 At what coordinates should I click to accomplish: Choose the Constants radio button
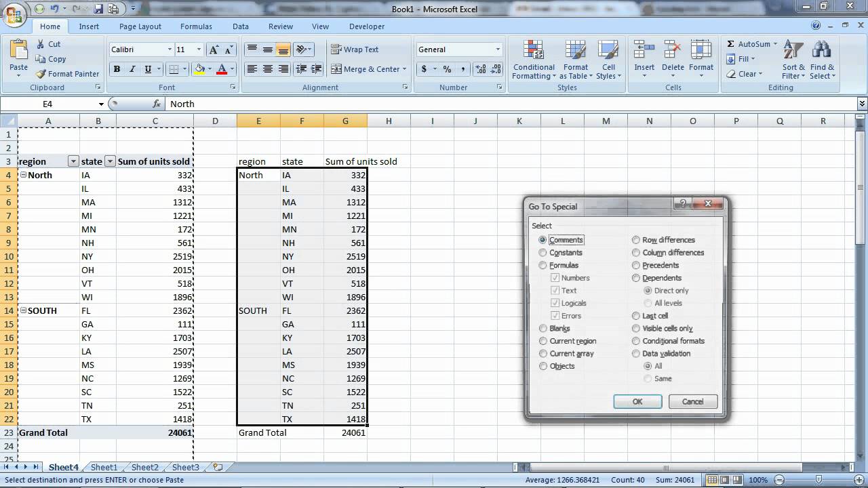pos(542,253)
